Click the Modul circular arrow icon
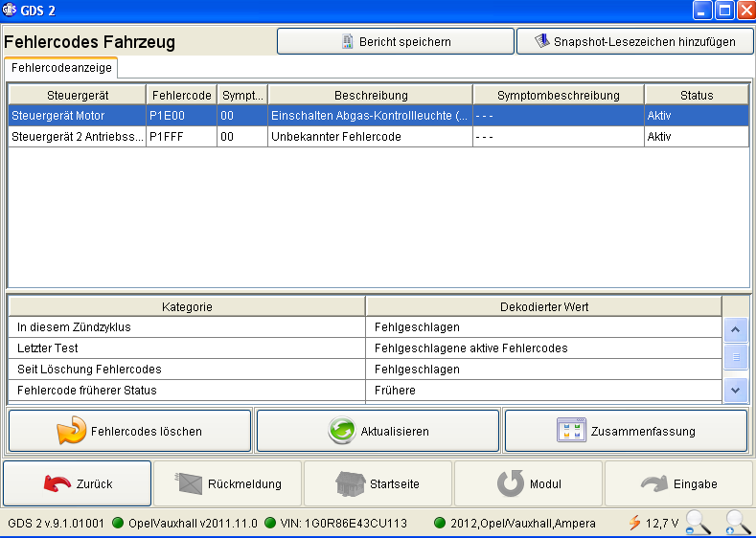This screenshot has width=756, height=538. [x=511, y=483]
